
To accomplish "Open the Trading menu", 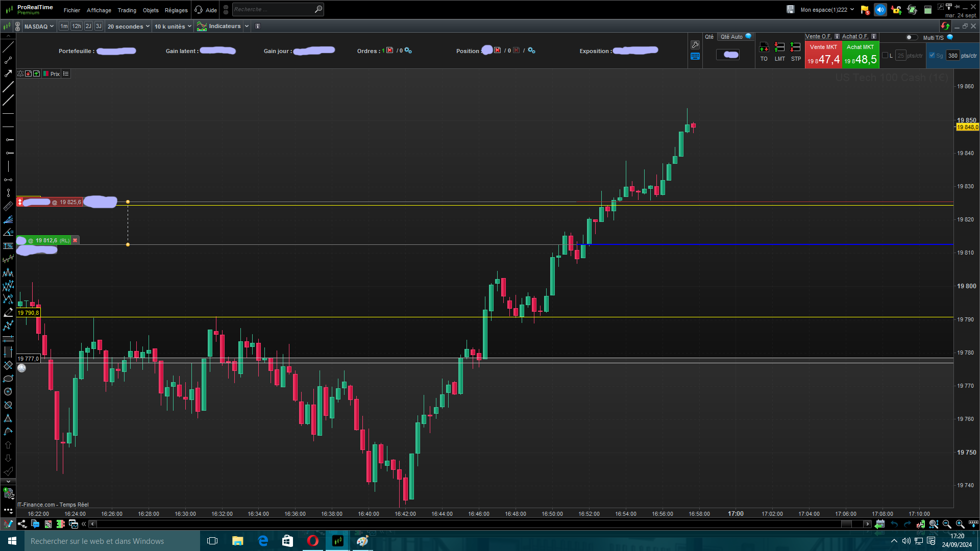I will pyautogui.click(x=127, y=10).
